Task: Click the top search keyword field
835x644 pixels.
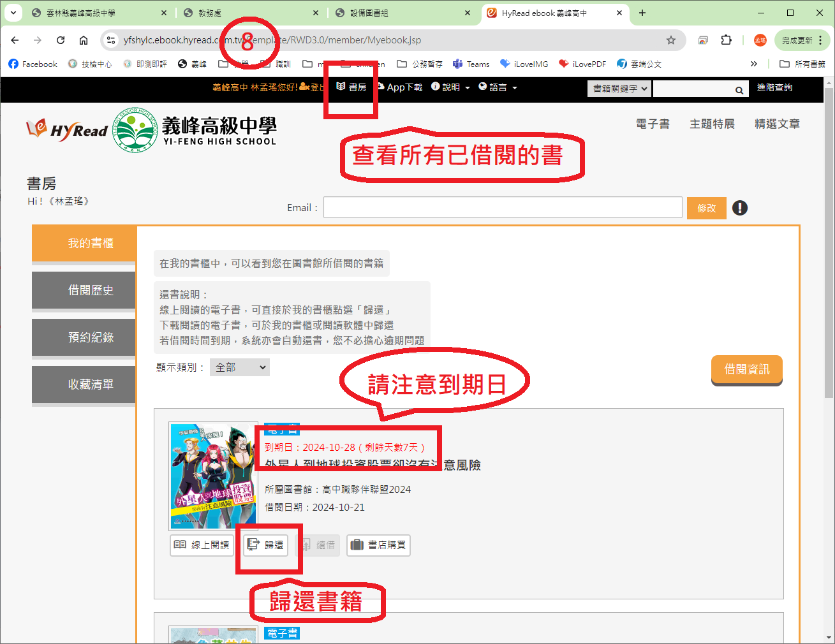Action: pos(693,89)
